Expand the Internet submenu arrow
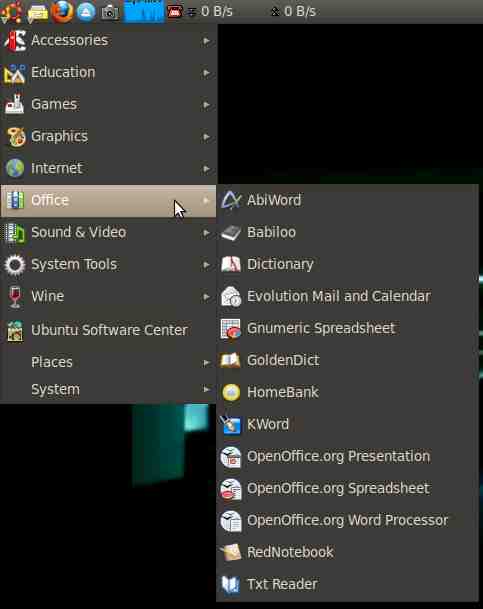This screenshot has height=609, width=483. point(207,169)
